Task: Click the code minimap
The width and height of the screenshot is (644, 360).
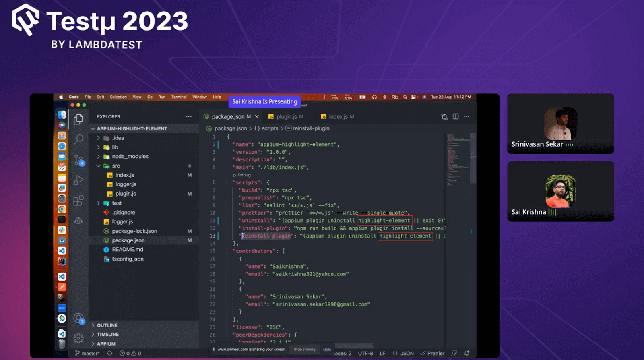Action: (458, 159)
